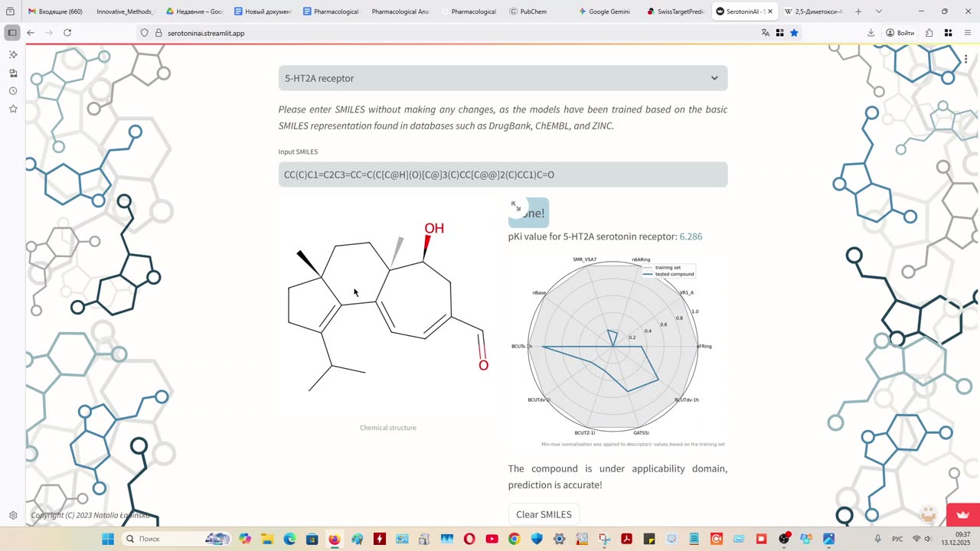980x551 pixels.
Task: Open File Explorer from the taskbar
Action: (x=267, y=539)
